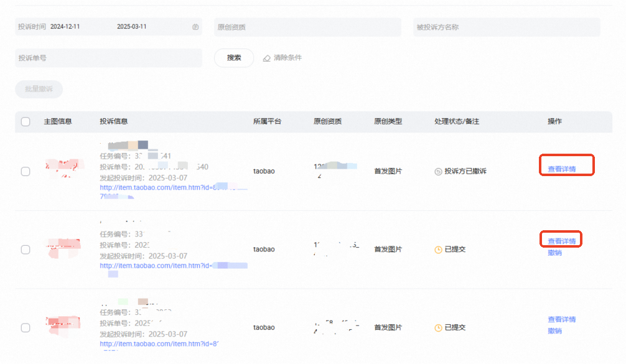Open 查看详情 for the withdrawn complaint row
This screenshot has height=364, width=626.
point(562,169)
